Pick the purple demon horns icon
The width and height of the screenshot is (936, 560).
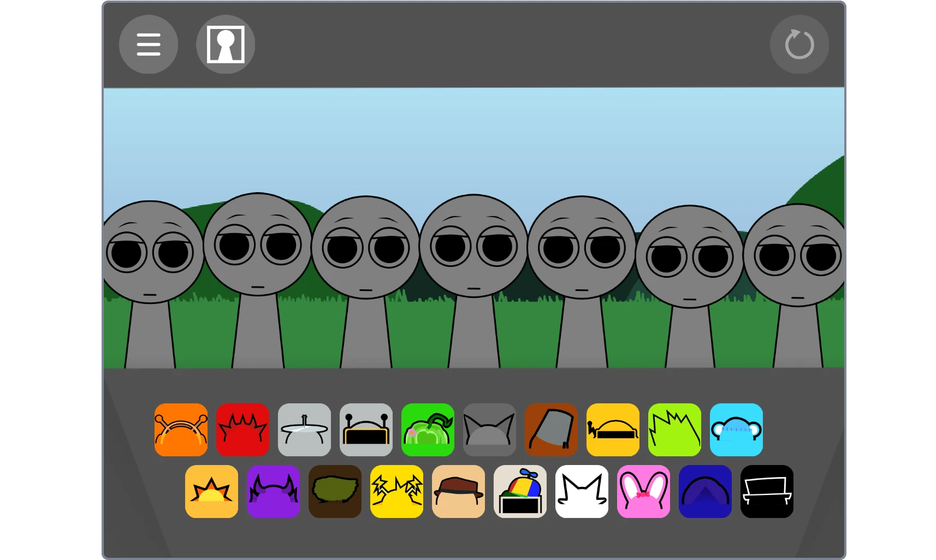click(x=273, y=491)
